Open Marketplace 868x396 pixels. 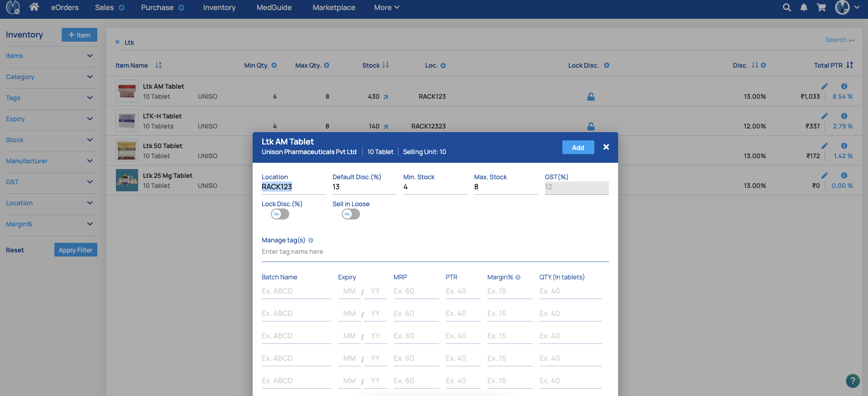334,8
